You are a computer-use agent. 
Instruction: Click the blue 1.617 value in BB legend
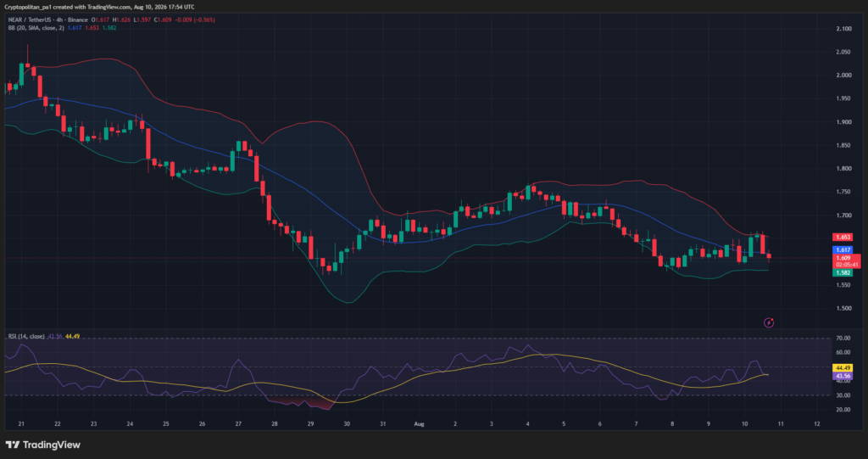(x=74, y=28)
